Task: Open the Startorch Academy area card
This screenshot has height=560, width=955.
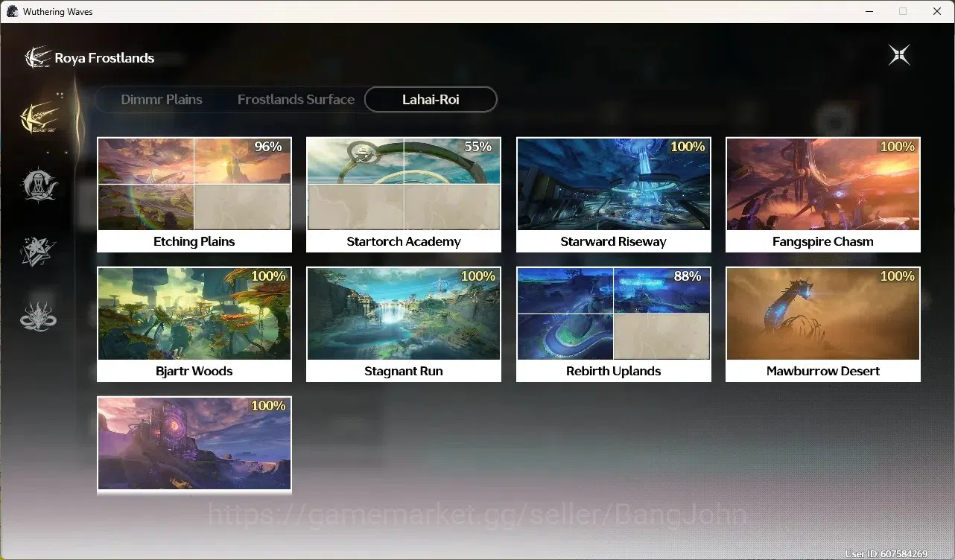Action: tap(404, 195)
